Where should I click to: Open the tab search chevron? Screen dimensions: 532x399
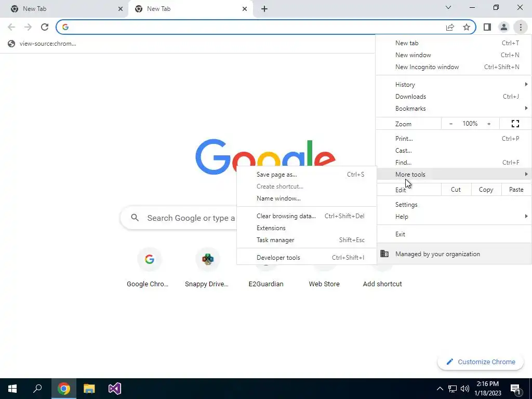[448, 7]
